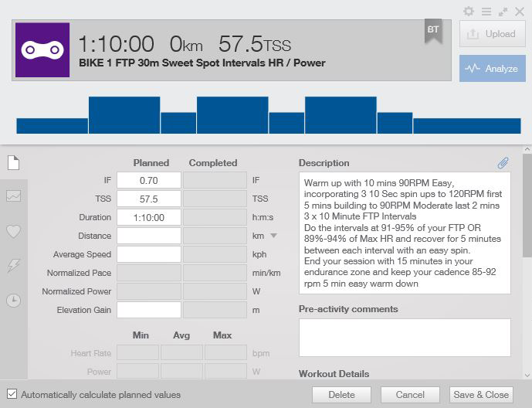The height and width of the screenshot is (408, 532).
Task: Select the last cooldown block in workout chart
Action: pyautogui.click(x=467, y=126)
